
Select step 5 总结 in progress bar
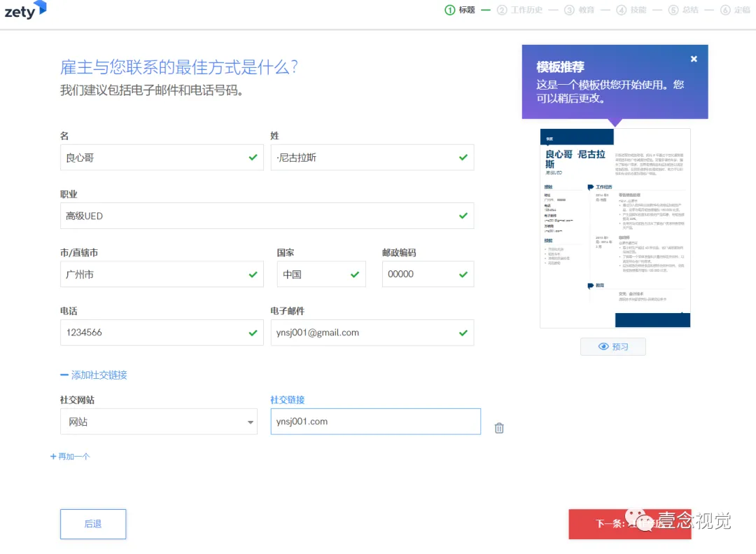point(683,10)
